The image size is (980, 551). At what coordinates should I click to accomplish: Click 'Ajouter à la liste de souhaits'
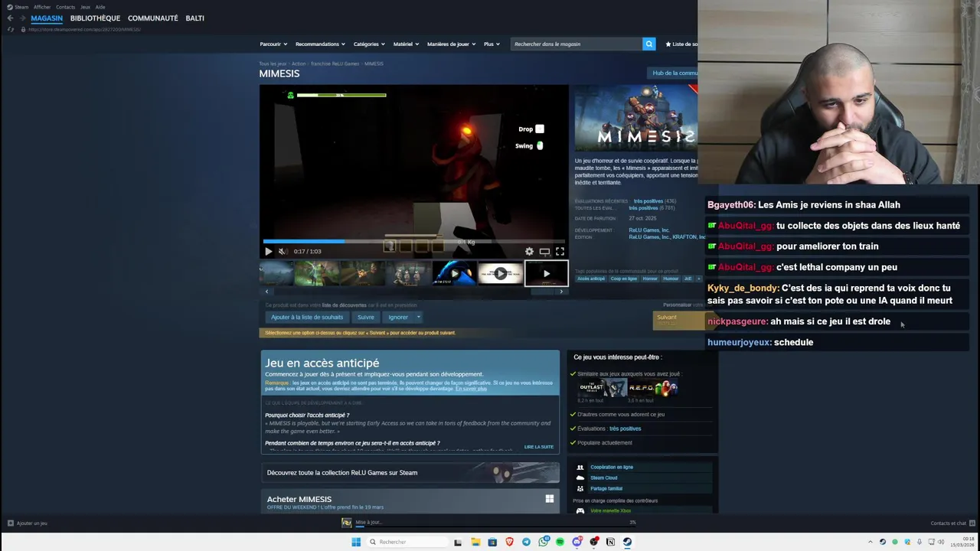pos(307,317)
